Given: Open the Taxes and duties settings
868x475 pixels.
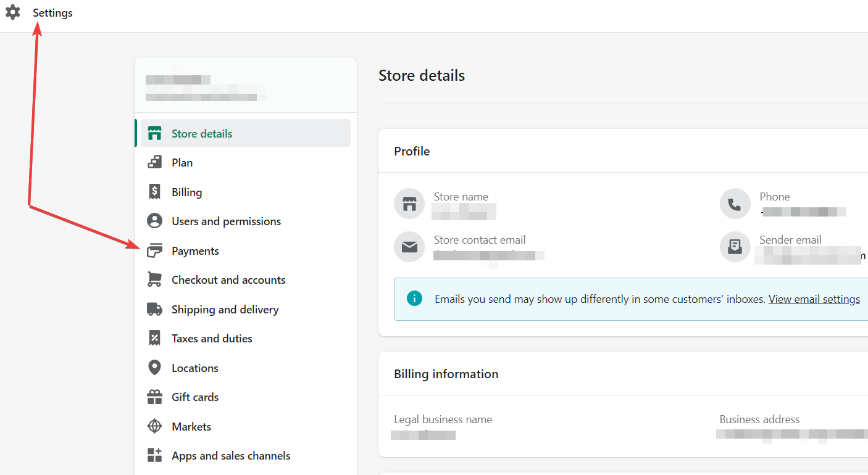Looking at the screenshot, I should tap(212, 338).
